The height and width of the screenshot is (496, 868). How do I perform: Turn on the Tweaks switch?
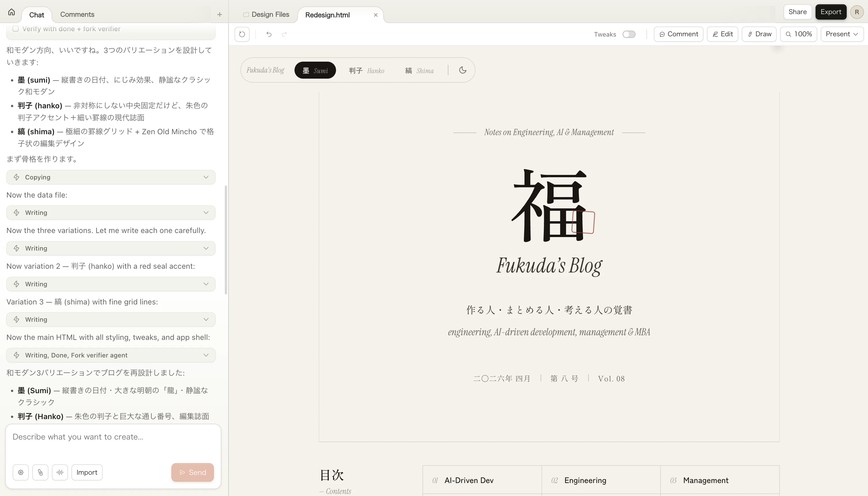[629, 34]
